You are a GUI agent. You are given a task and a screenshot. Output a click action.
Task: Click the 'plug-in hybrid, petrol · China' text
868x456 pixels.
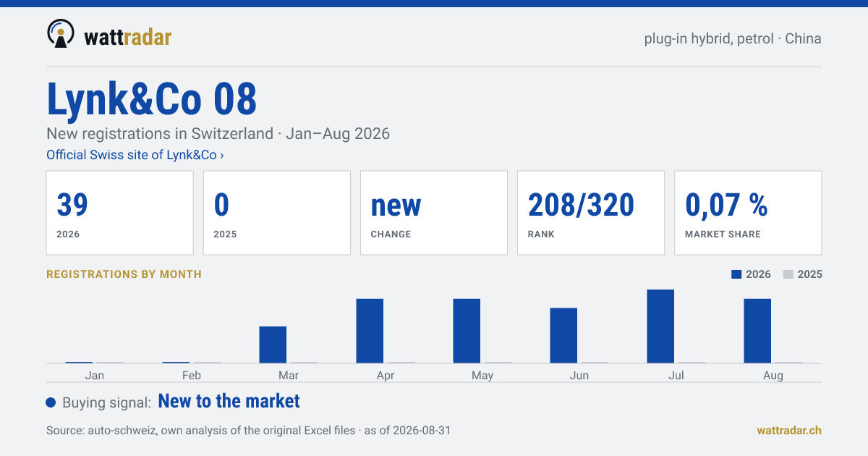pyautogui.click(x=733, y=38)
